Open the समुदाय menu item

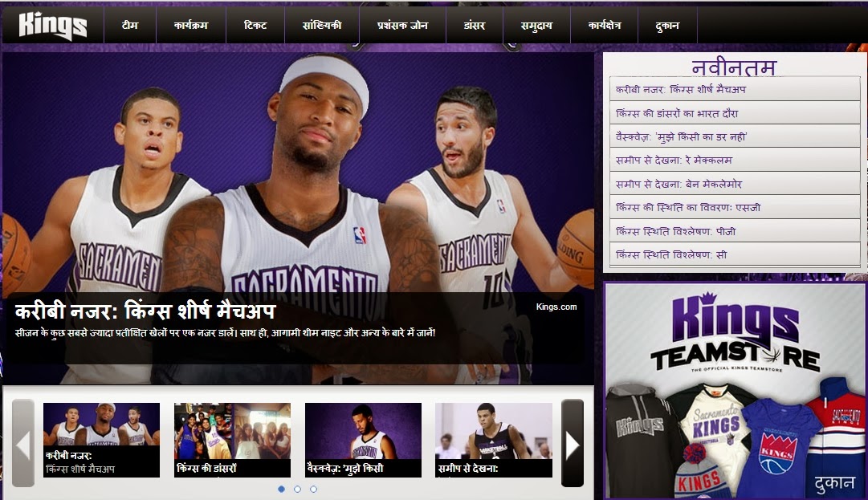[536, 26]
